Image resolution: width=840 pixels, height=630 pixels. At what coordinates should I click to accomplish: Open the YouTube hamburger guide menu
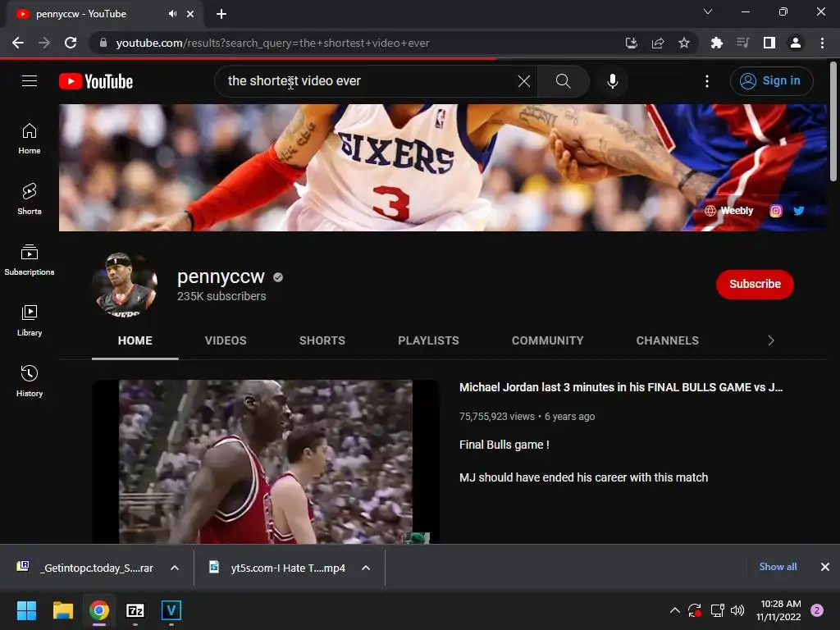click(30, 81)
